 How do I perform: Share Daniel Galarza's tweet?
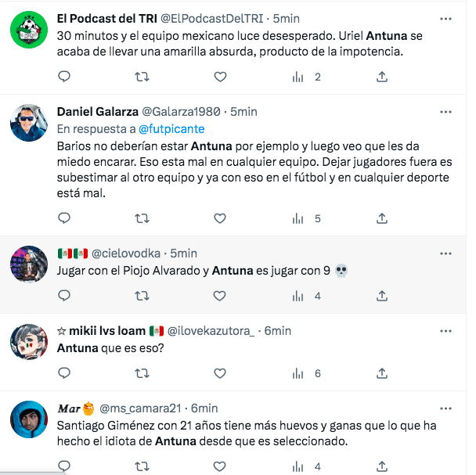coord(381,219)
